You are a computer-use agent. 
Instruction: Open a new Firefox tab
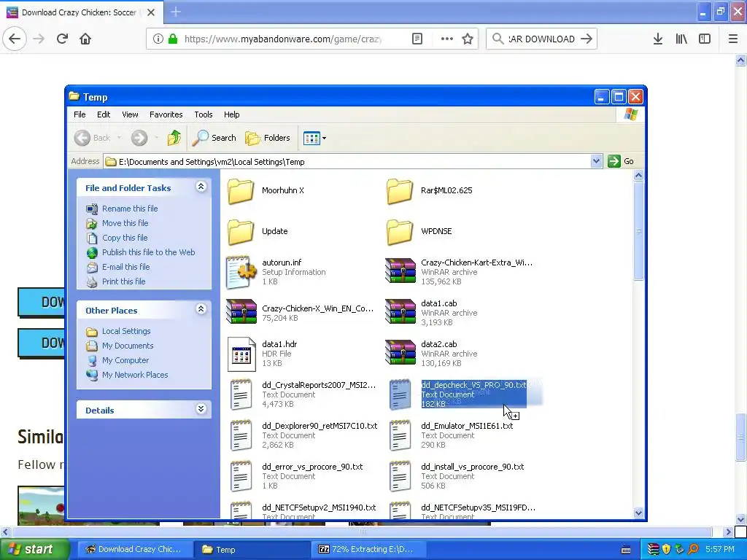[176, 12]
